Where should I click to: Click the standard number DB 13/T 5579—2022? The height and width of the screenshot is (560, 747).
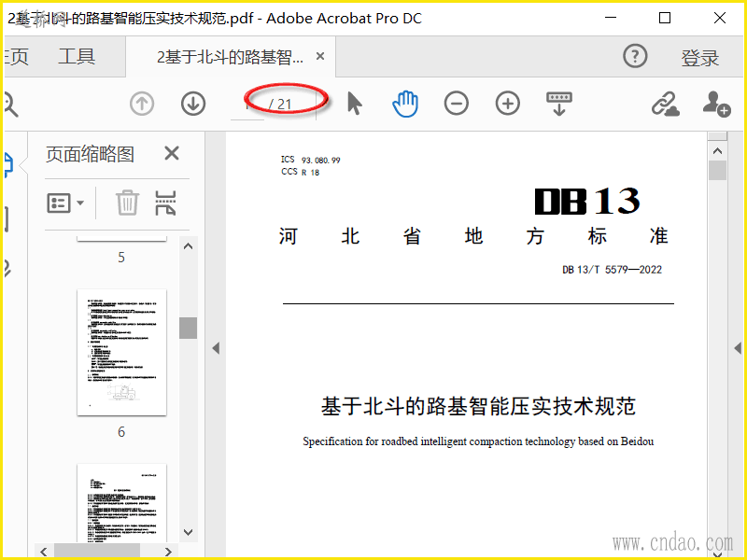tap(613, 270)
